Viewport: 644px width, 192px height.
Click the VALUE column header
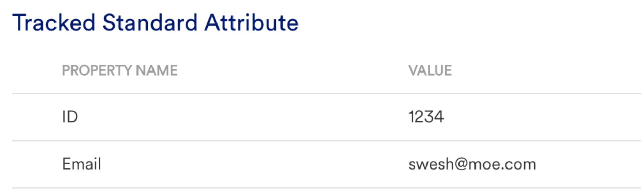pos(430,70)
